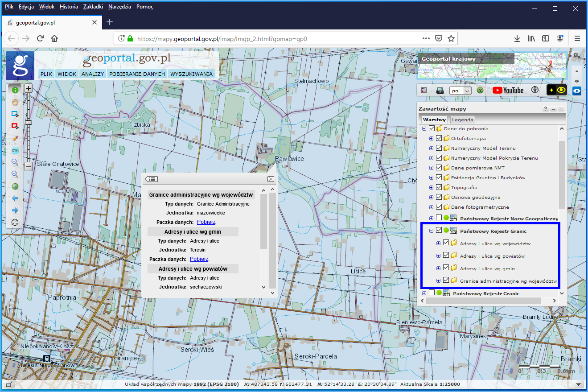The height and width of the screenshot is (392, 588).
Task: Open the color grid map composition icon
Action: (424, 90)
